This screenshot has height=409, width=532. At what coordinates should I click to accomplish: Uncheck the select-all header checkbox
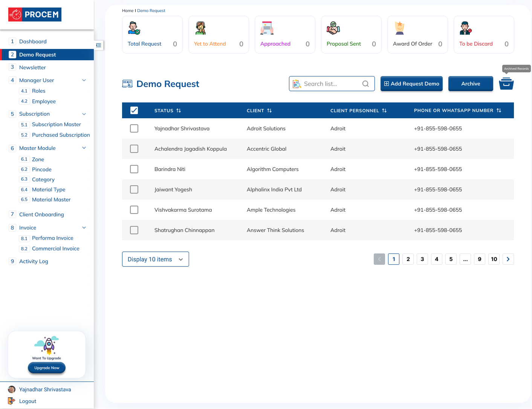point(134,110)
